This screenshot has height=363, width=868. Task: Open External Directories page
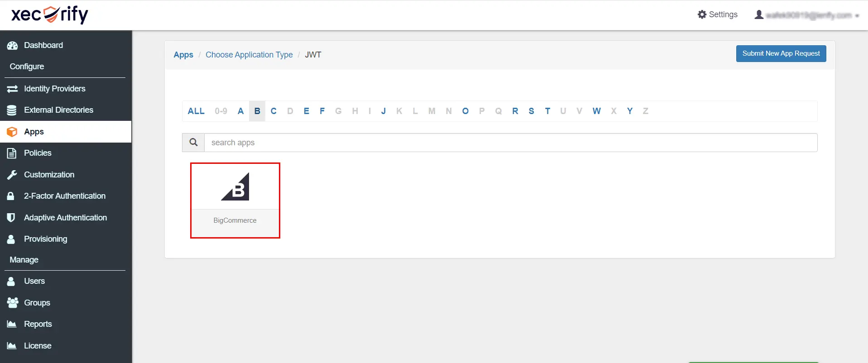[x=59, y=110]
